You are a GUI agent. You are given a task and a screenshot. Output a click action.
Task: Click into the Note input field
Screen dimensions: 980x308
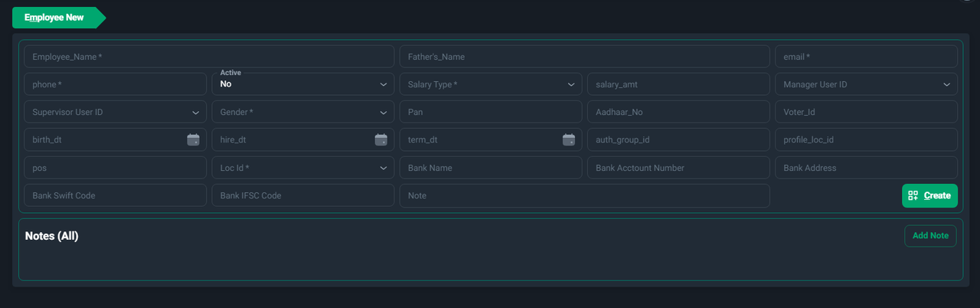pos(585,195)
